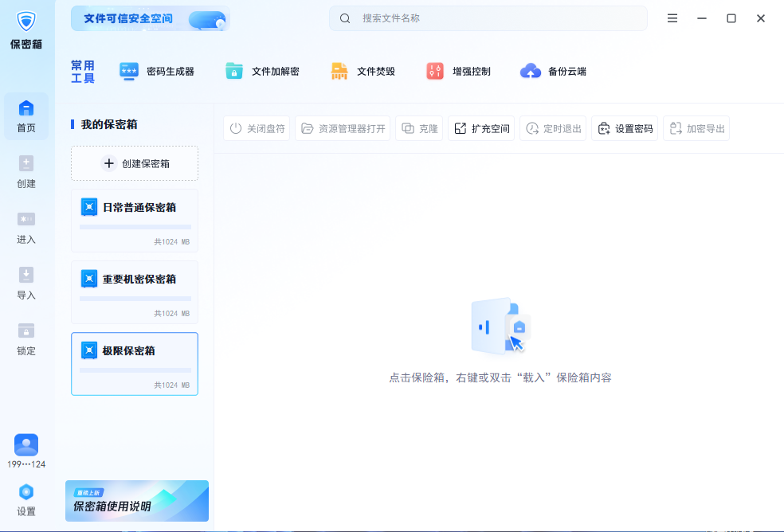Image resolution: width=784 pixels, height=532 pixels.
Task: Click the 极限保密箱 capacity usage bar
Action: pyautogui.click(x=135, y=370)
